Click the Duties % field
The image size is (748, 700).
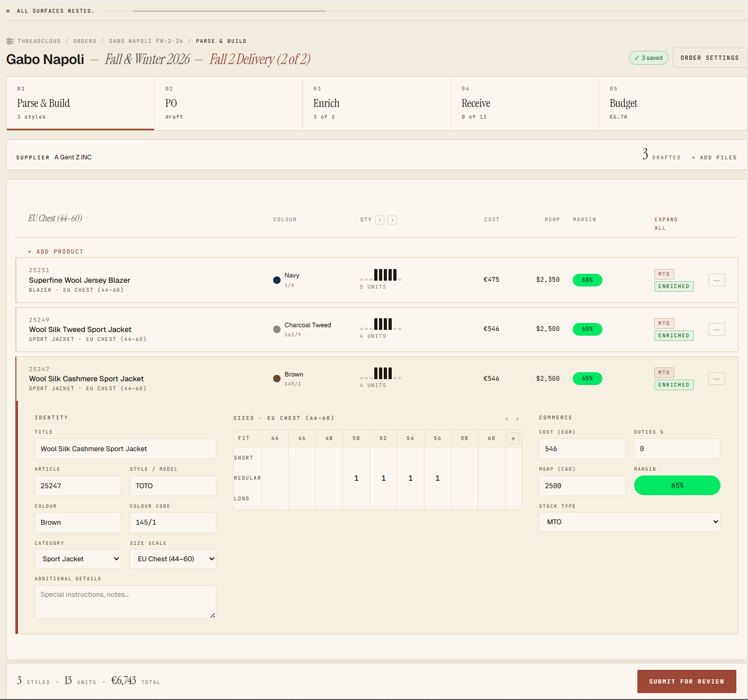pos(677,448)
